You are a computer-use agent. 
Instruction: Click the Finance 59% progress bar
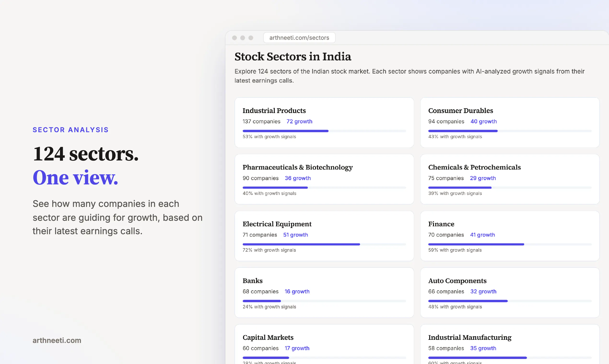click(x=510, y=244)
